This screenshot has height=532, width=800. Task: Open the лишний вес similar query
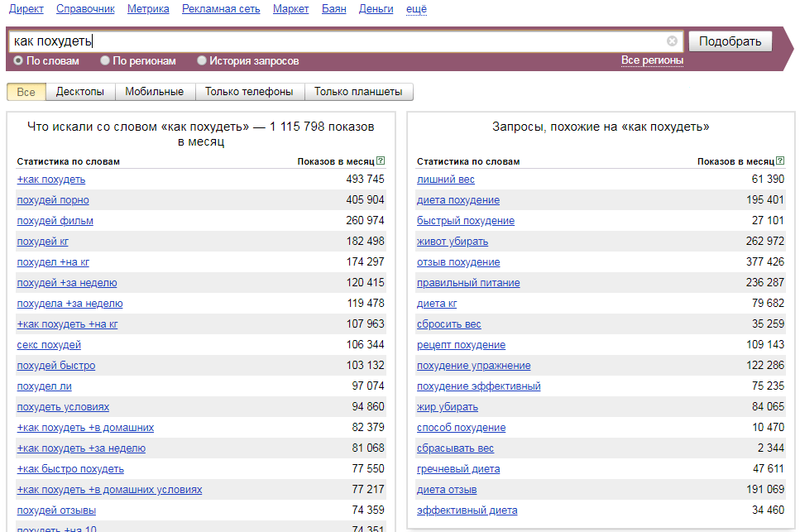tap(445, 180)
